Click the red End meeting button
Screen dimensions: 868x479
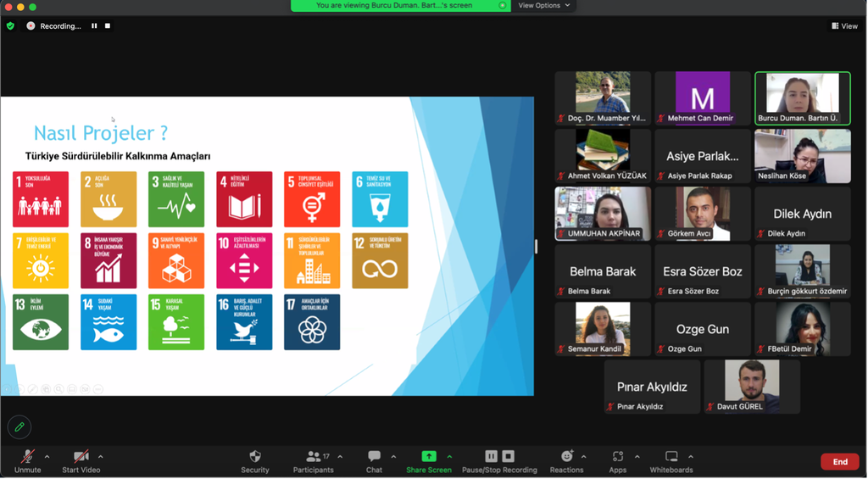(839, 461)
